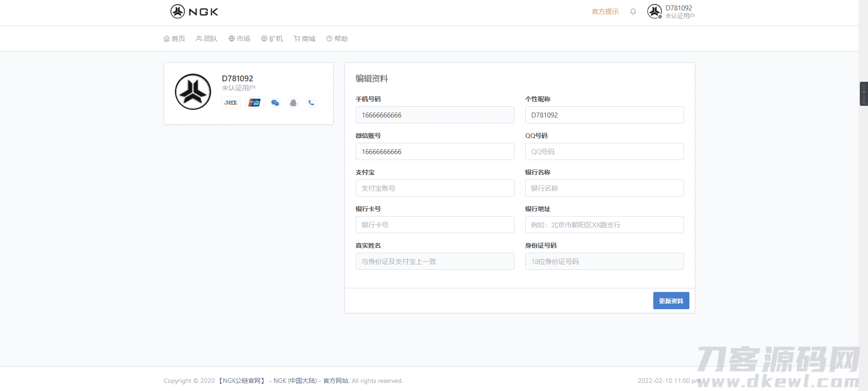Go to 首页 home menu
Screen dimensions: 868x391
tap(175, 39)
